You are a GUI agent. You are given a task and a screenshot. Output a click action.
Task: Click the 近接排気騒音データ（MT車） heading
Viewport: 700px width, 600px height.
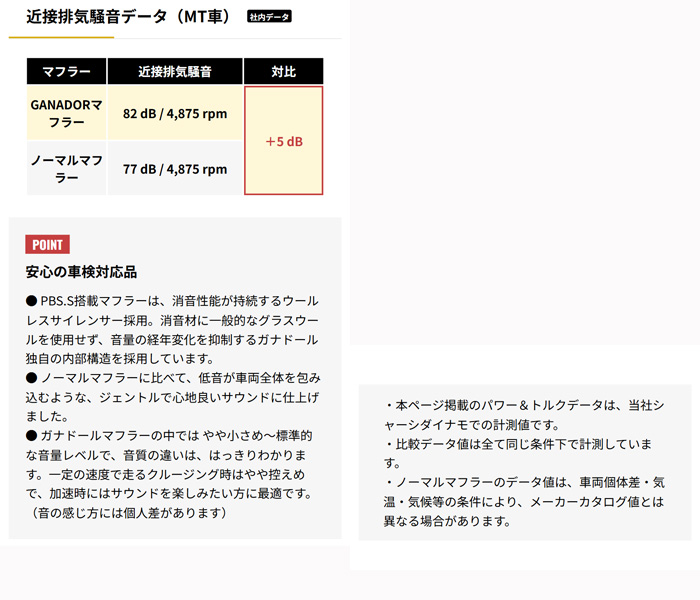coord(122,16)
